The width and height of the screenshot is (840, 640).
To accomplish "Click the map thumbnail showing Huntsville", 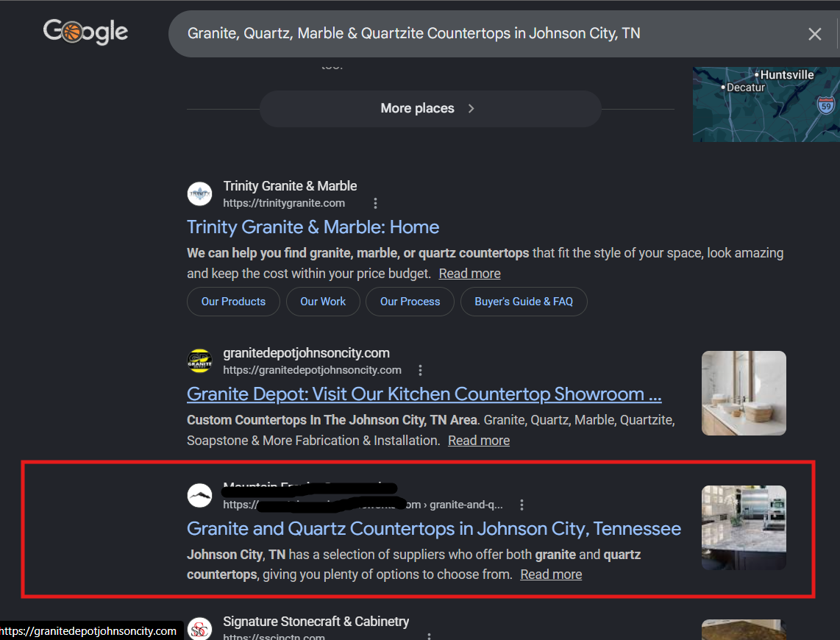I will tap(766, 104).
